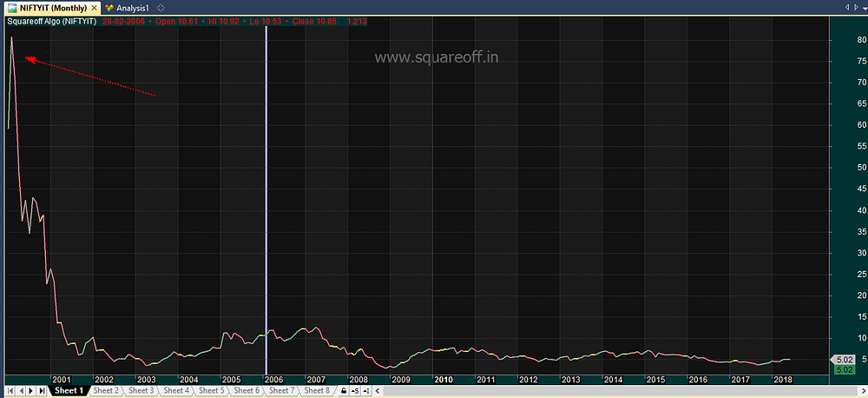Click the purple selector line at 2006
Image resolution: width=868 pixels, height=398 pixels.
point(266,200)
